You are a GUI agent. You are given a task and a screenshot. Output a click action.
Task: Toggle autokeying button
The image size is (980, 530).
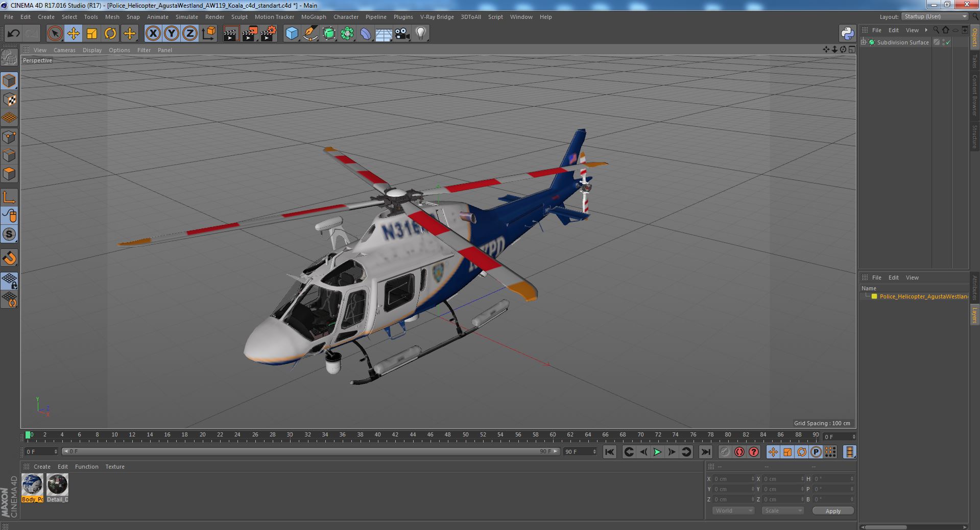point(739,452)
